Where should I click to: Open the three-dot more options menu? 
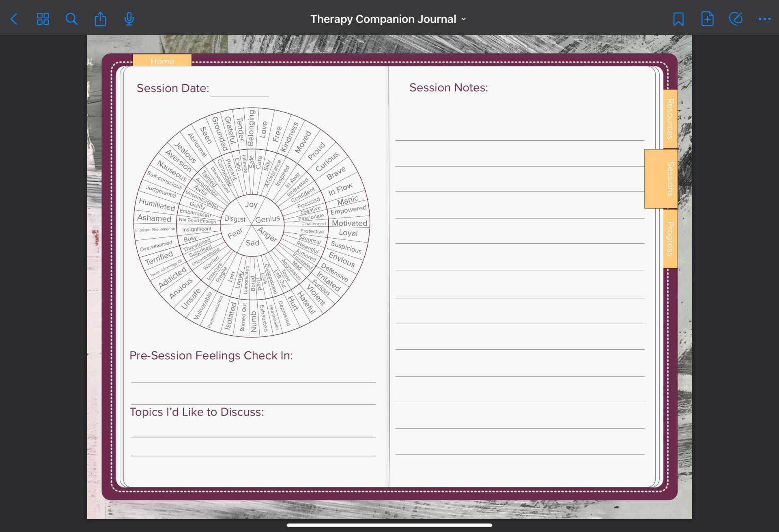coord(764,19)
